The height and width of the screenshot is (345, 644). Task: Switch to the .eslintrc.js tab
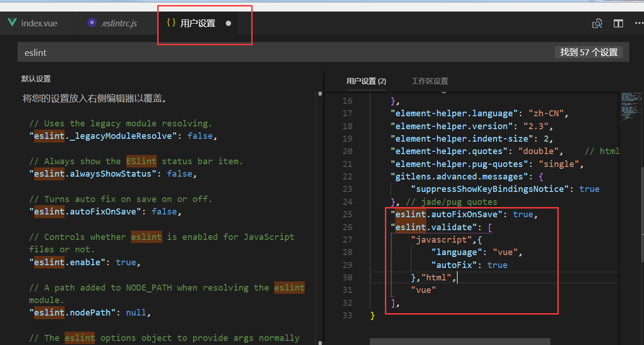click(x=118, y=23)
